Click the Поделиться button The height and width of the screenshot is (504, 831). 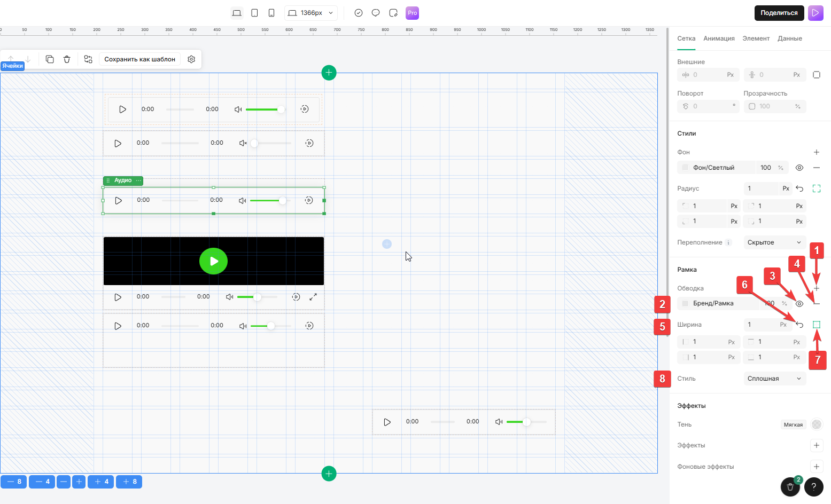pyautogui.click(x=779, y=13)
